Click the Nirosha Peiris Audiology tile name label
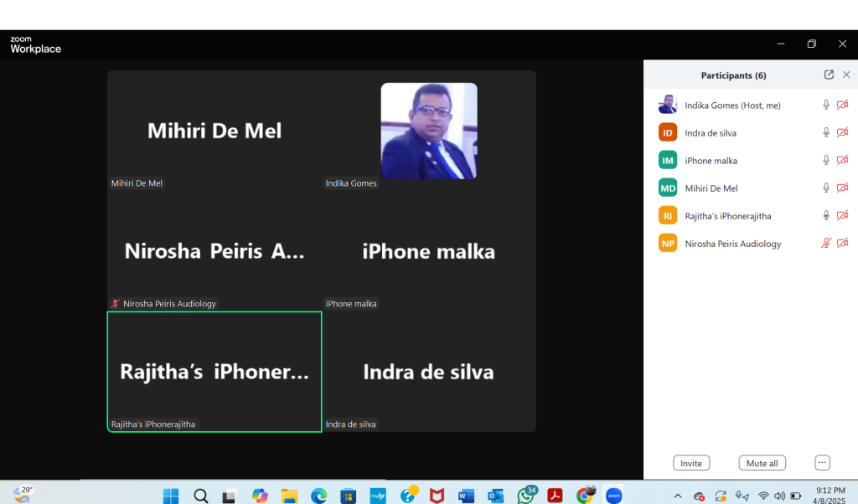This screenshot has width=858, height=504. tap(164, 303)
